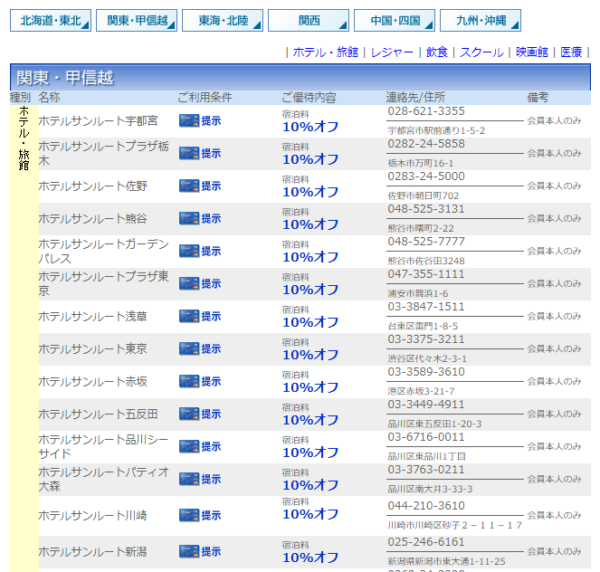The width and height of the screenshot is (600, 572).
Task: Select hotel name ホテルサンルート五反田
Action: coord(98,414)
